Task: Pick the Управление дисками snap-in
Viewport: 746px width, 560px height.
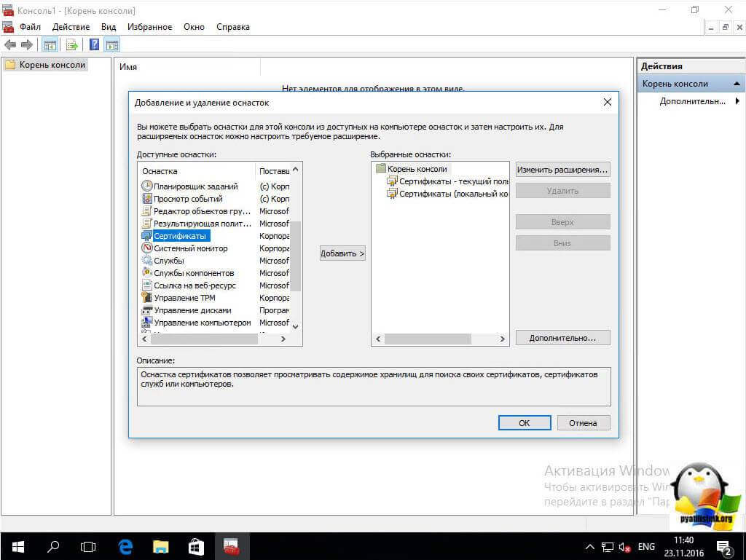Action: click(x=192, y=310)
